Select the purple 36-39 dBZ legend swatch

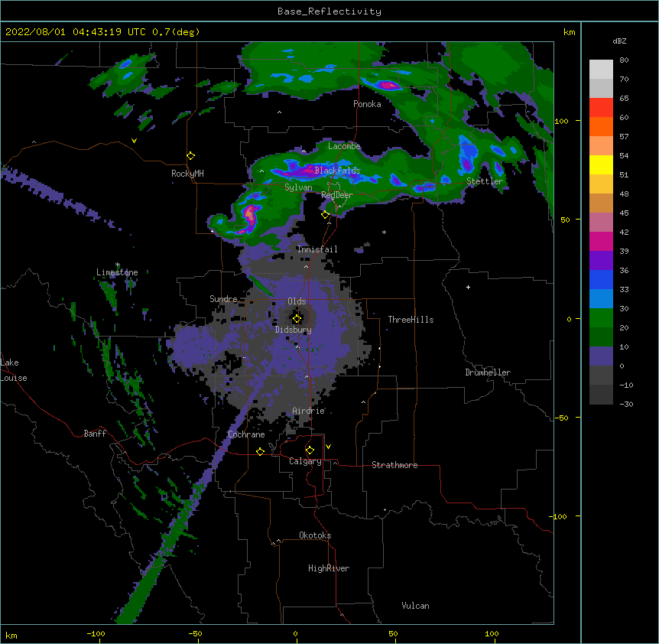click(601, 261)
